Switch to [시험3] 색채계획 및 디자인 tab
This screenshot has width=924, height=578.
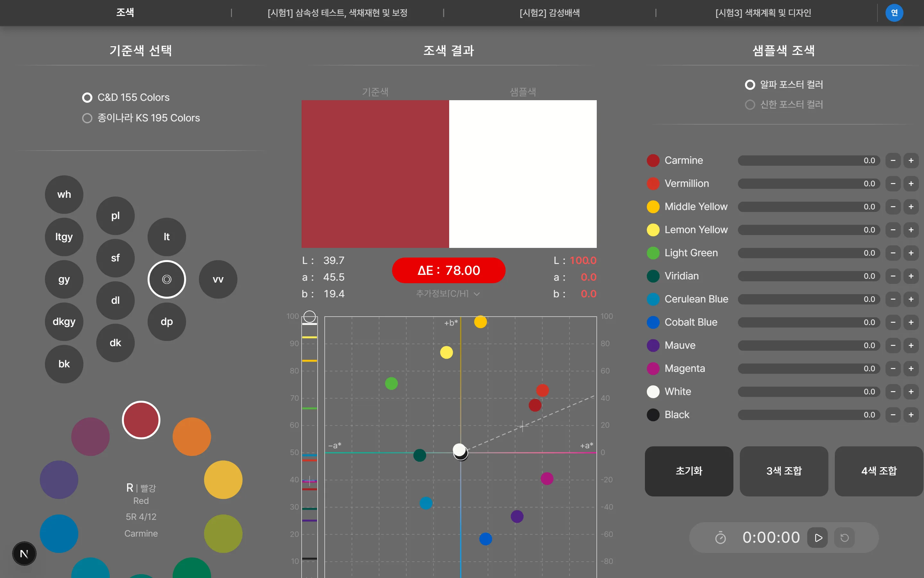coord(763,13)
